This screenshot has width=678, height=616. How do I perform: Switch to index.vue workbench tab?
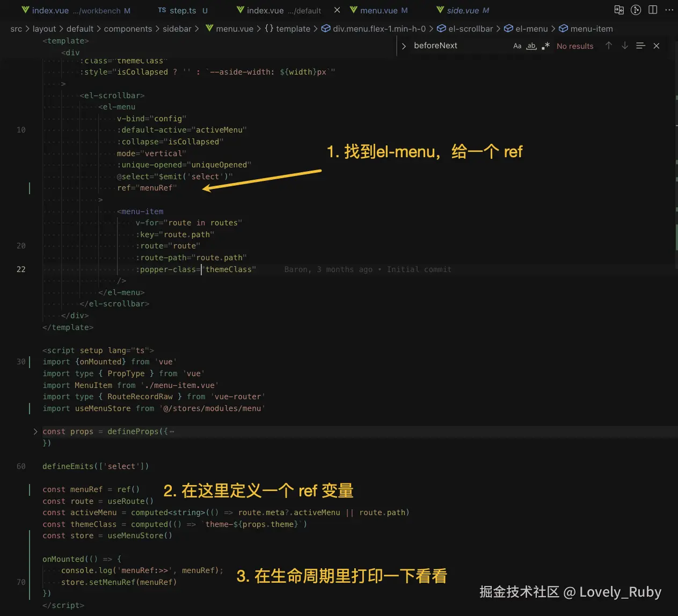coord(76,10)
